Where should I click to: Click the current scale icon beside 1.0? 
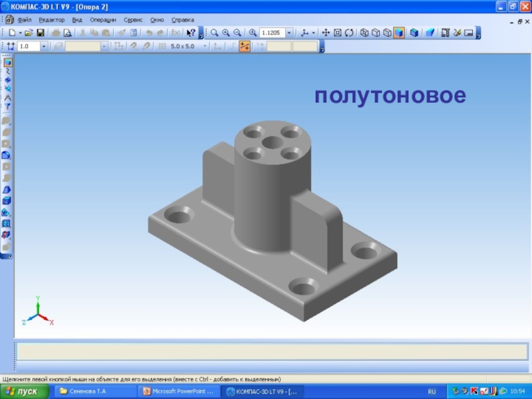click(x=11, y=46)
